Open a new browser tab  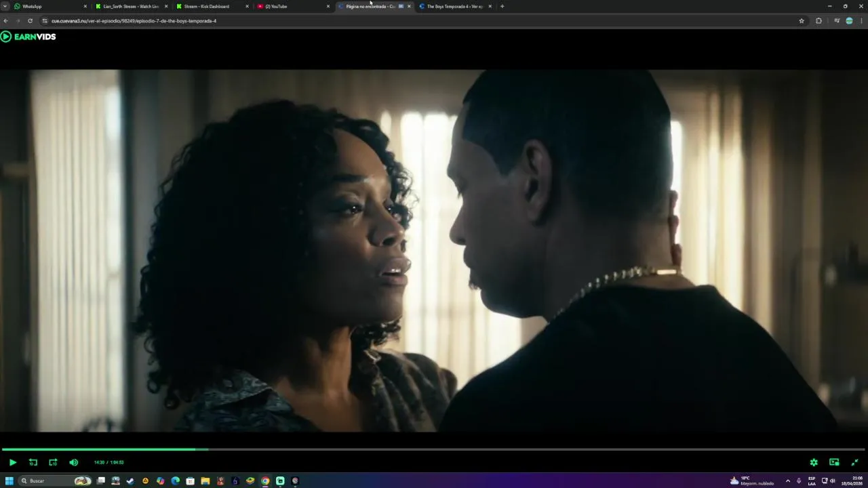(502, 6)
